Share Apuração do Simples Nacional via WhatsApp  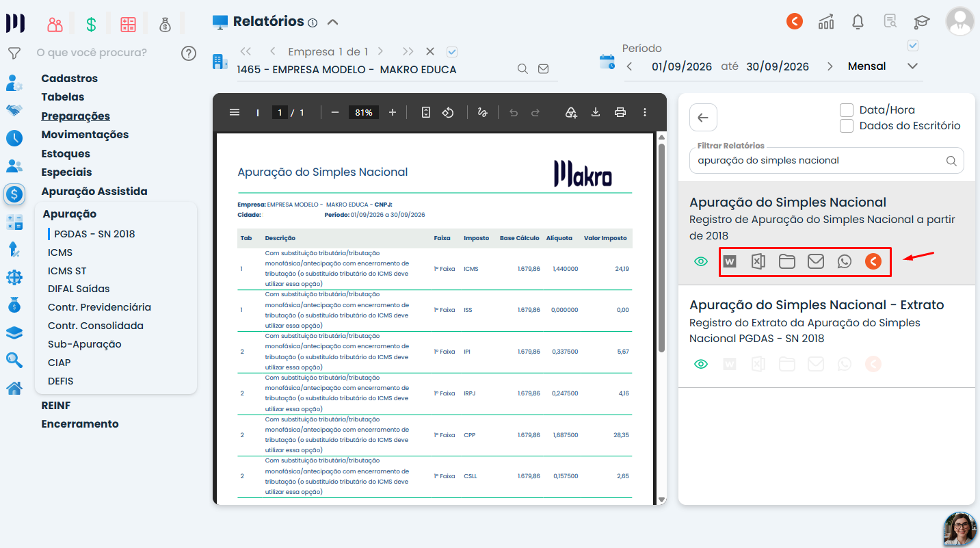pyautogui.click(x=845, y=261)
